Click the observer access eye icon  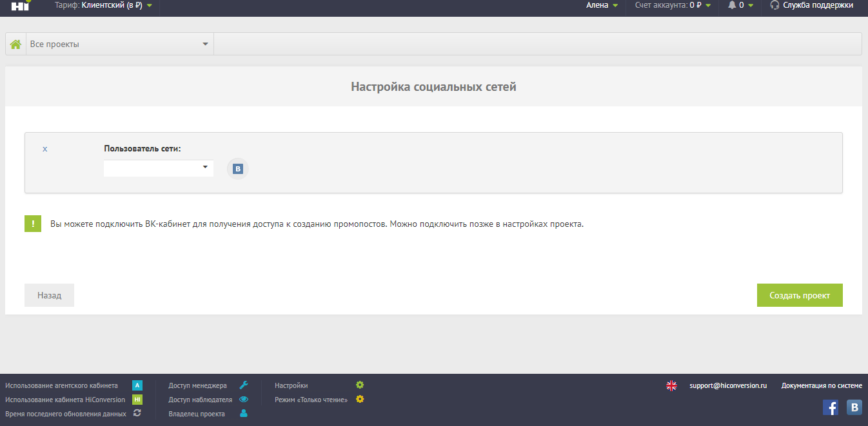tap(244, 400)
